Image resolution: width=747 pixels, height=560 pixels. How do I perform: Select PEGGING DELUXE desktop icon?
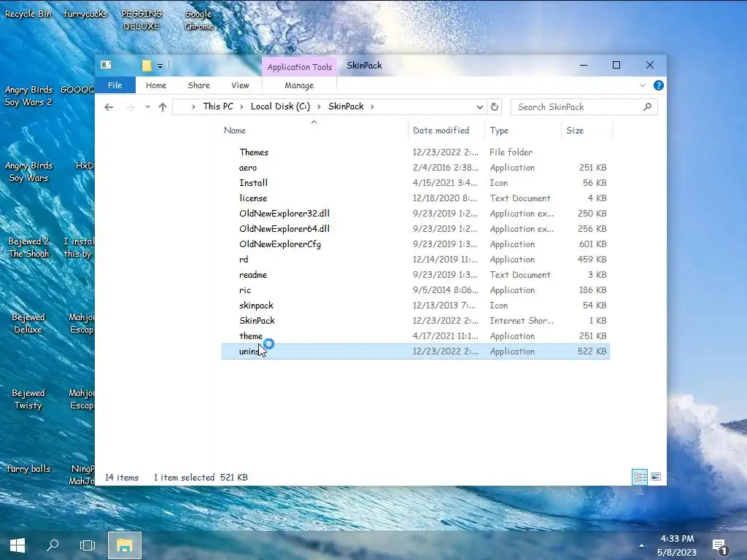pos(142,20)
